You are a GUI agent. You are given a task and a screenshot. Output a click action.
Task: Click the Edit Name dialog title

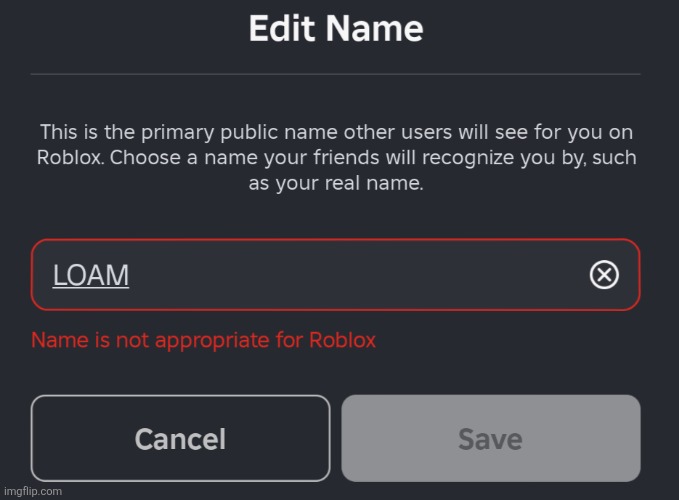(x=336, y=28)
